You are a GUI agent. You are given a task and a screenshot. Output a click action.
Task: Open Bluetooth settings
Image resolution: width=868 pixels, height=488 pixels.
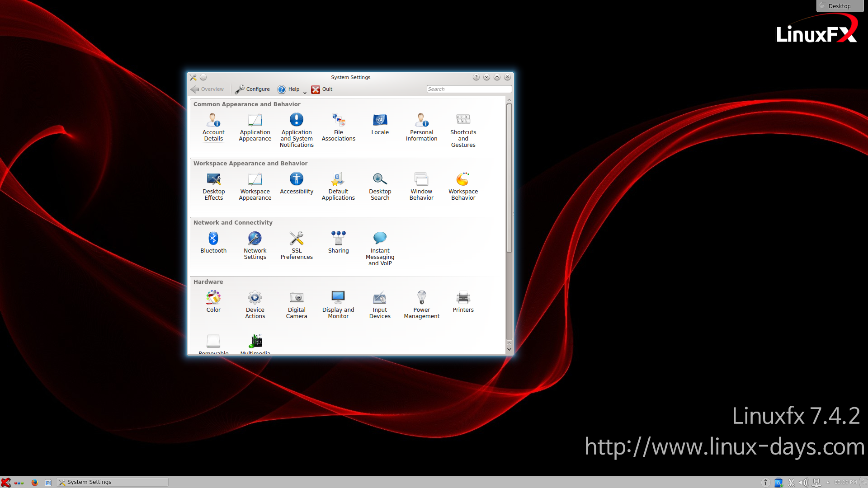click(x=213, y=243)
